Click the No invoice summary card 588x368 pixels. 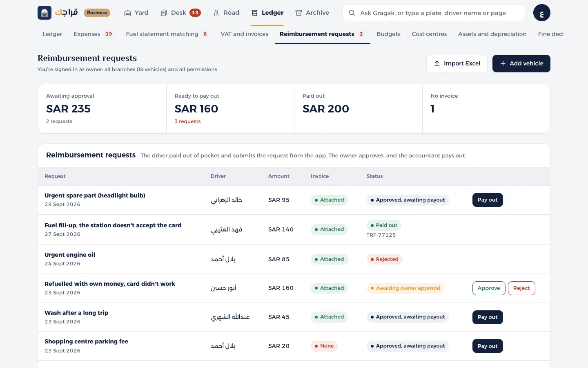click(x=486, y=109)
